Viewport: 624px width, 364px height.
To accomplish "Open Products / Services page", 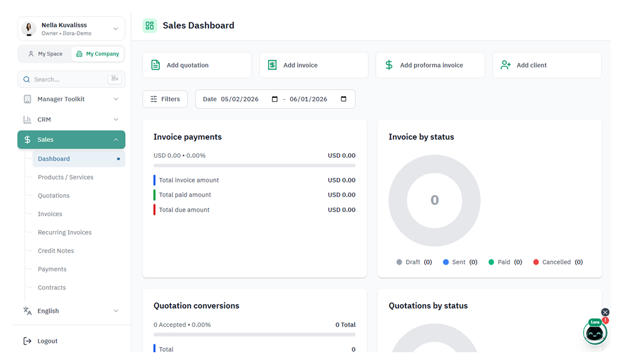I will click(66, 177).
